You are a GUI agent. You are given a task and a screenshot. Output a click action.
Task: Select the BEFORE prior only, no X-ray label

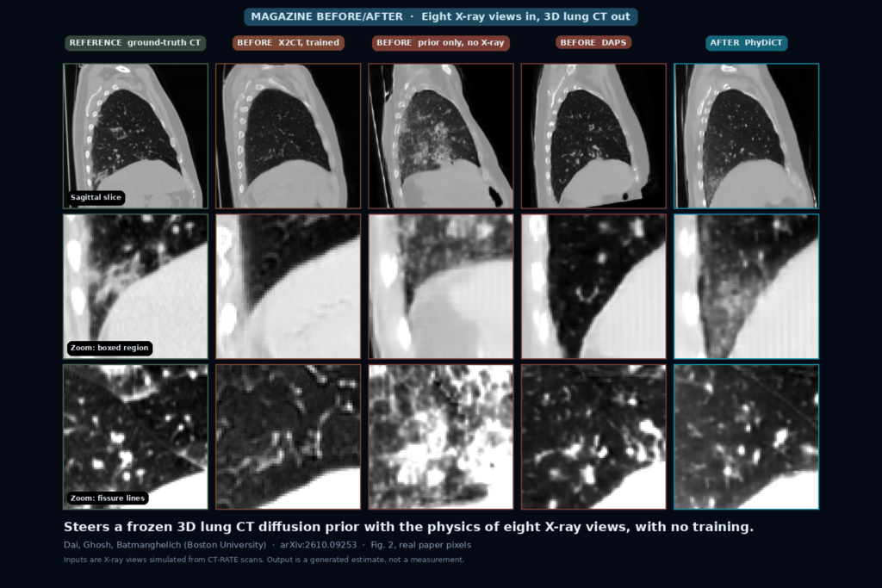tap(440, 43)
